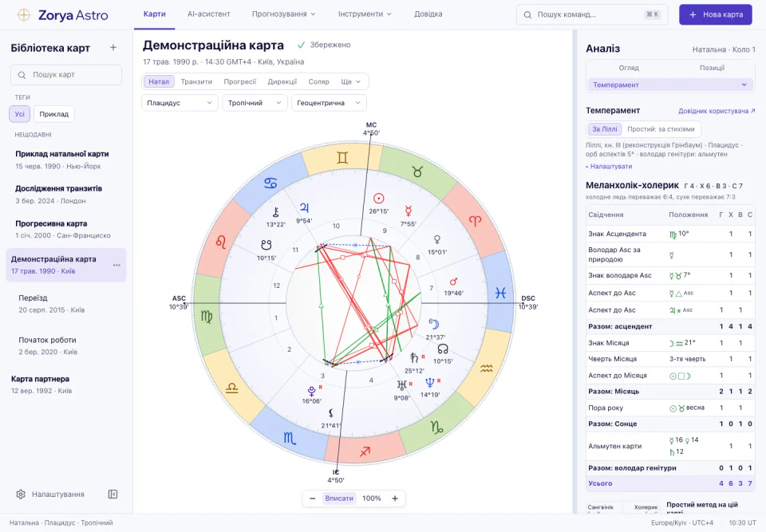Click the Пошук карт search field
This screenshot has width=766, height=532.
click(x=66, y=75)
